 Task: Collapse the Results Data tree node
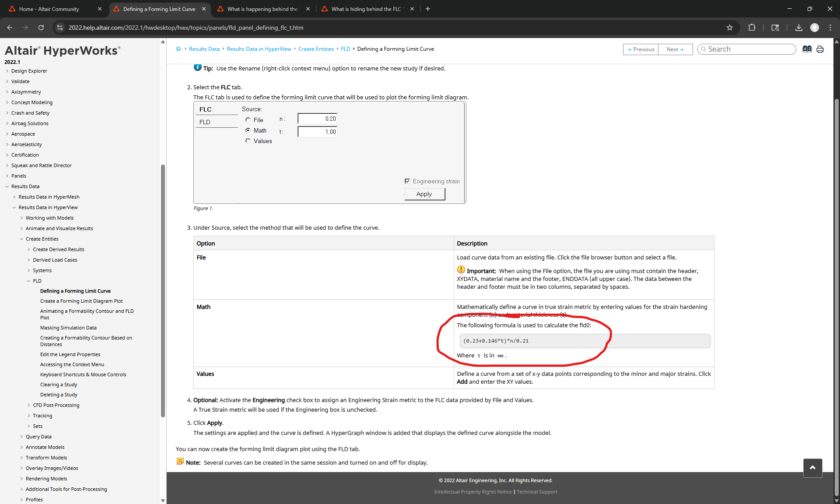(x=7, y=186)
